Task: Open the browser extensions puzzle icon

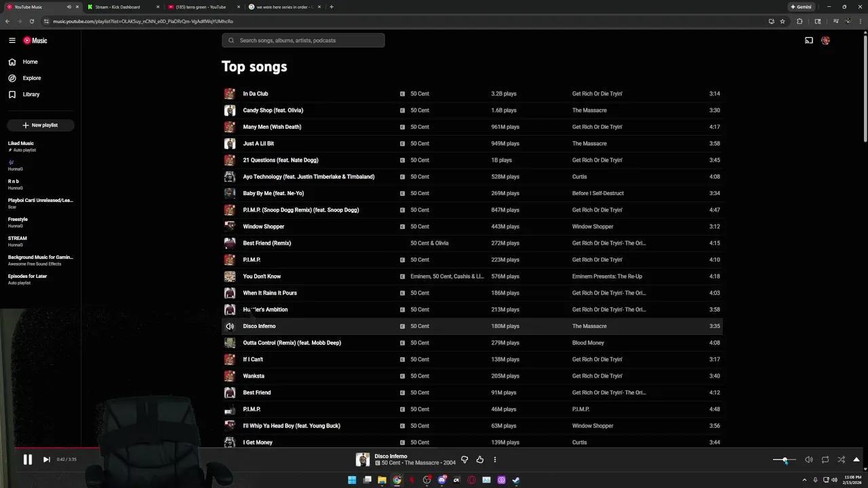Action: [800, 21]
